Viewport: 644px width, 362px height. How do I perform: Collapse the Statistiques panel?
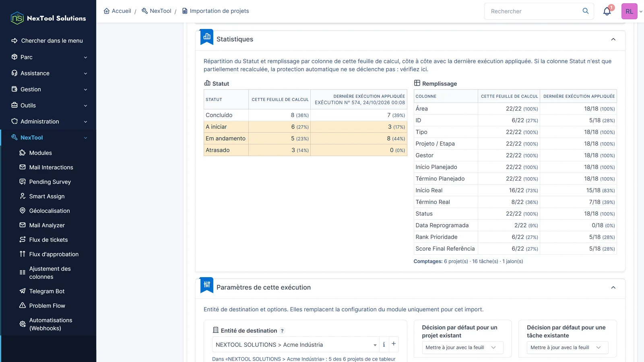[613, 39]
